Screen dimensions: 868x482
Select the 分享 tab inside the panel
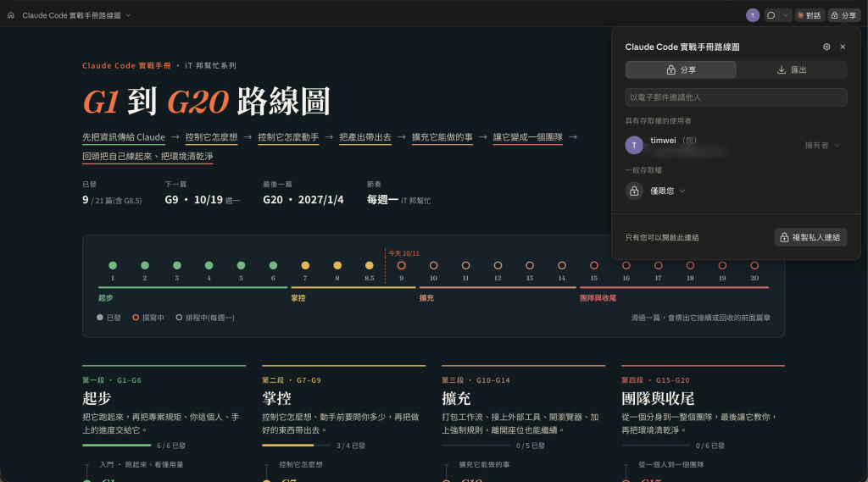point(681,69)
